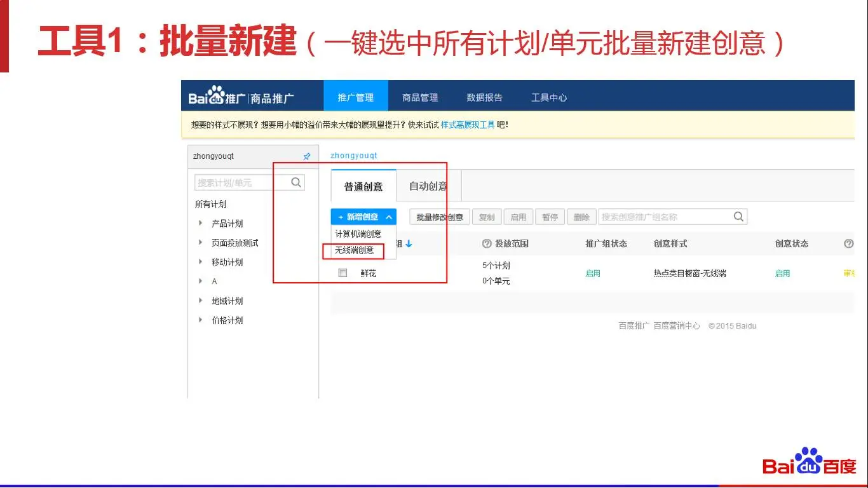
Task: Click the blue sort arrow in table header
Action: [409, 243]
